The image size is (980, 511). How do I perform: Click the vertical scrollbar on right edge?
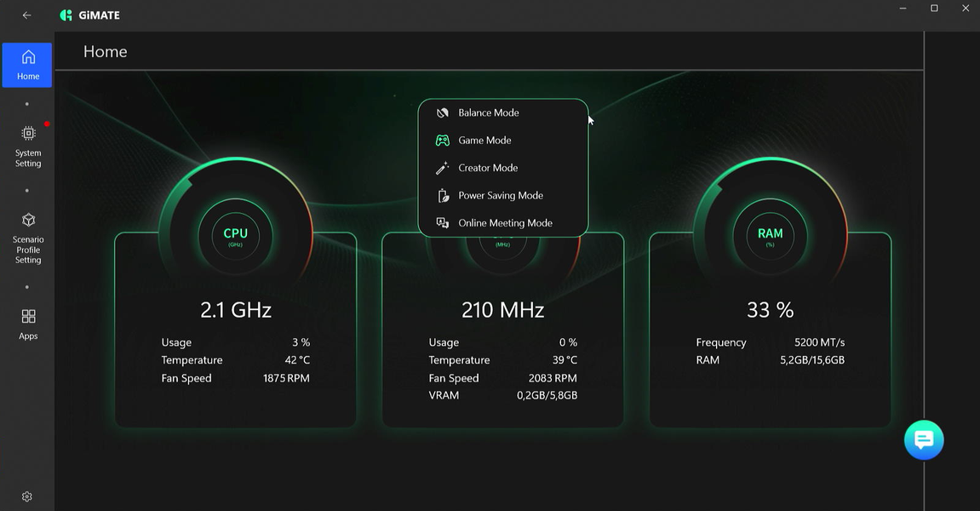pyautogui.click(x=924, y=269)
